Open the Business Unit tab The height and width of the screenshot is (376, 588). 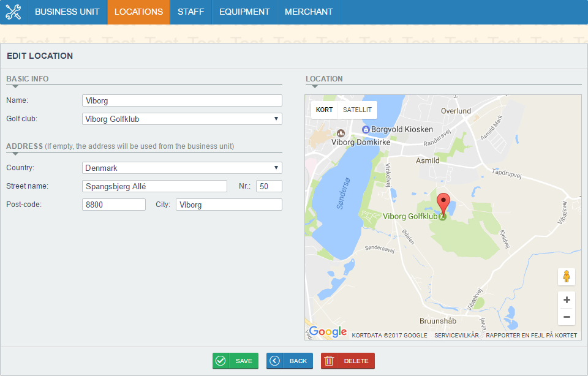(x=67, y=12)
